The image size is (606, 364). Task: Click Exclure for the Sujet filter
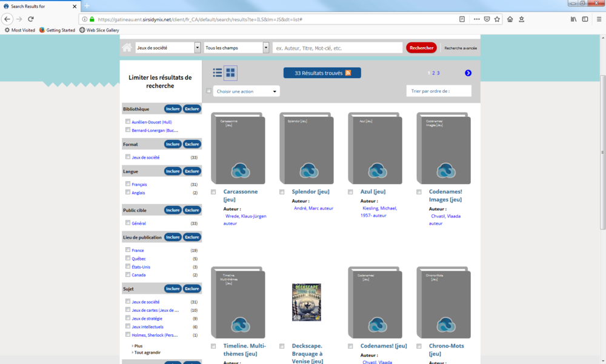[192, 289]
